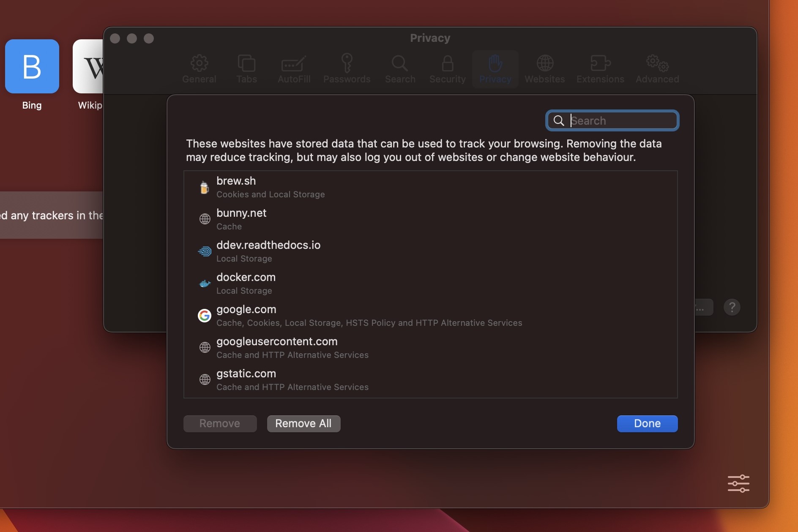Click the Docker whale icon
This screenshot has height=532, width=798.
coord(205,284)
